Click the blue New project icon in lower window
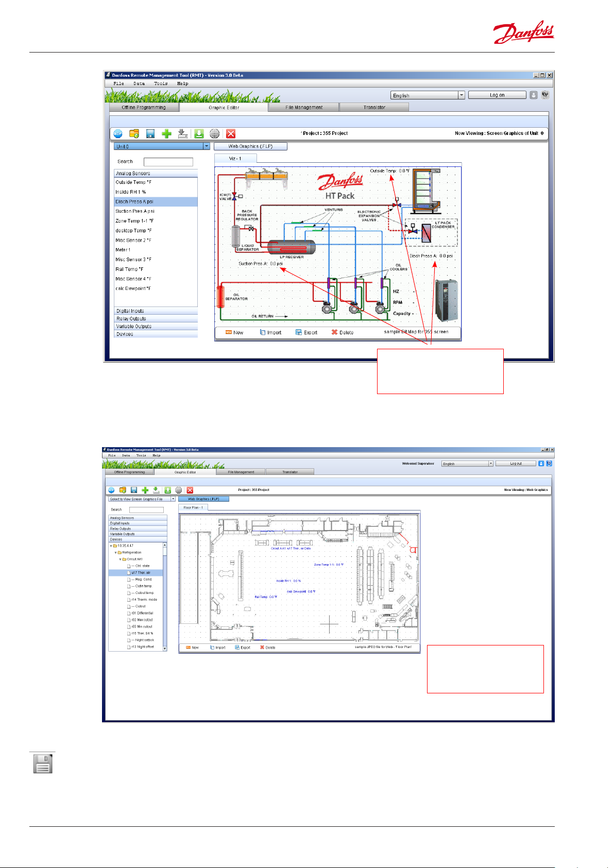The image size is (614, 868). pyautogui.click(x=111, y=490)
